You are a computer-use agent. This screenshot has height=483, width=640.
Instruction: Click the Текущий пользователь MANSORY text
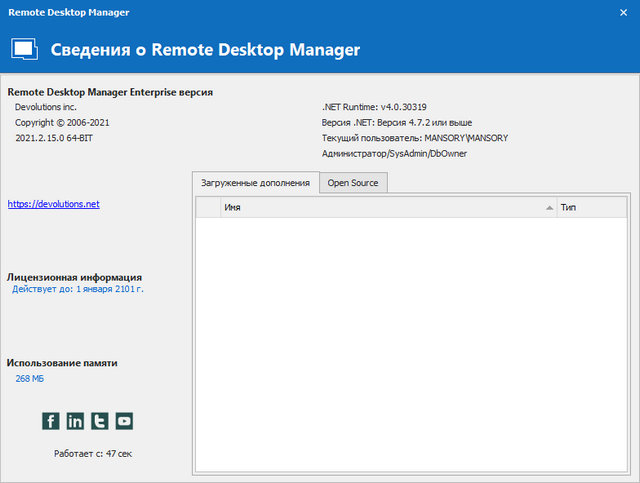[415, 138]
